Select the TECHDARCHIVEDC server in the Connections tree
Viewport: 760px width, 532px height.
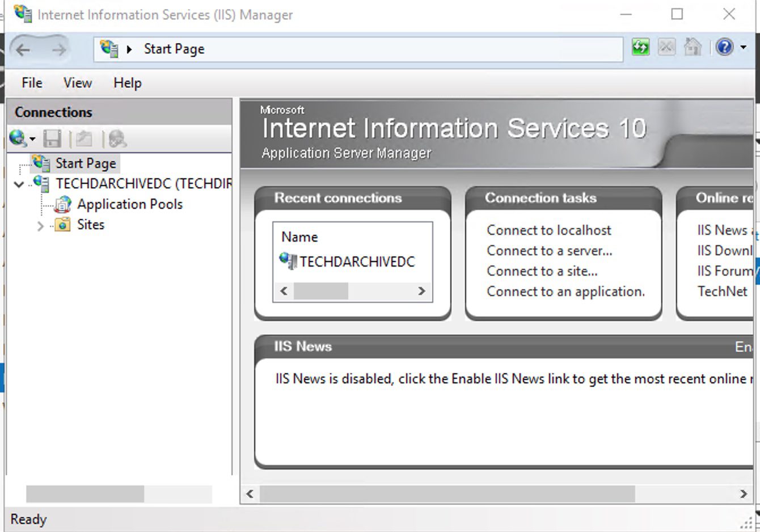(144, 184)
